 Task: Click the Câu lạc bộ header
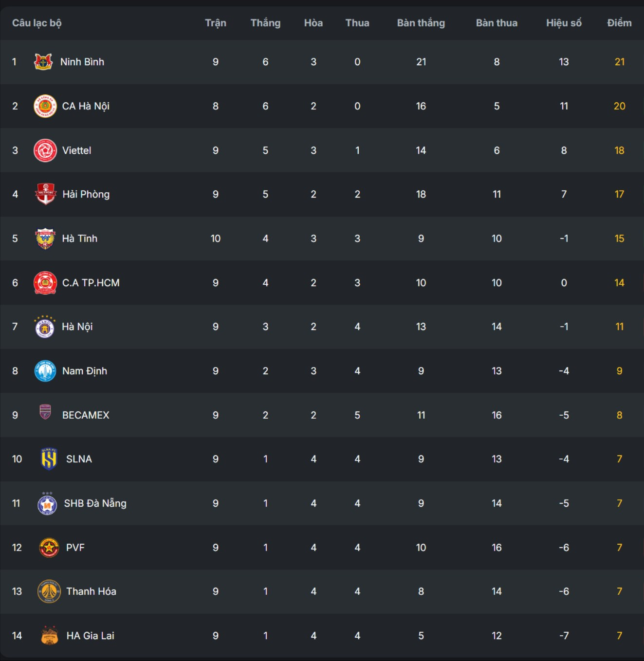(x=37, y=23)
